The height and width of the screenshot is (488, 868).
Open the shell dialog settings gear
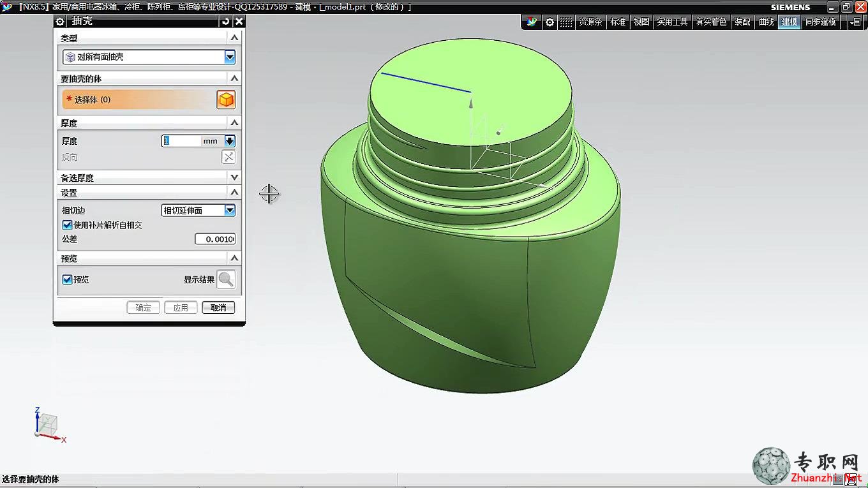(x=60, y=22)
